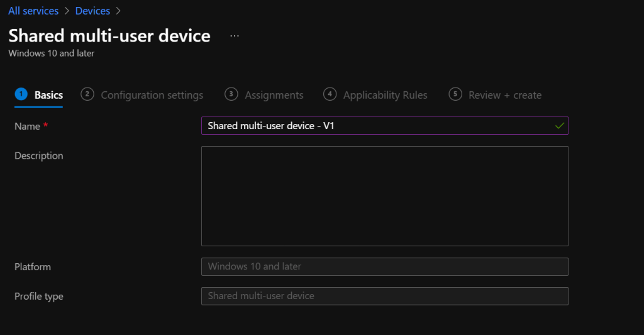
Task: Open the Applicability Rules tab
Action: coord(385,95)
